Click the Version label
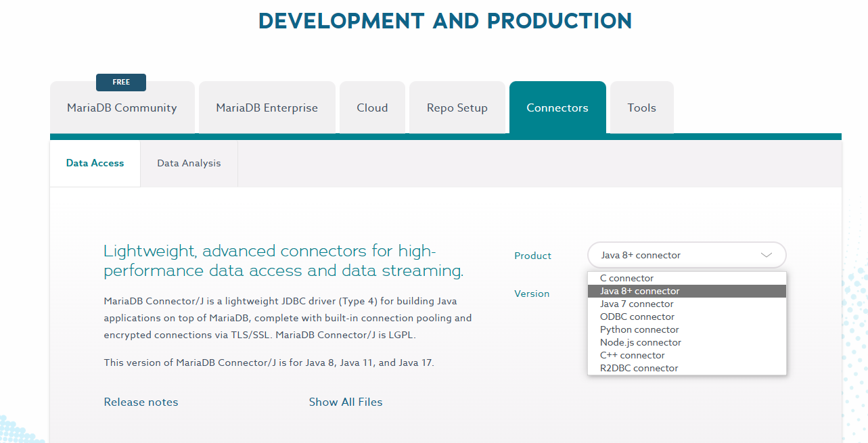The height and width of the screenshot is (443, 868). click(x=532, y=294)
